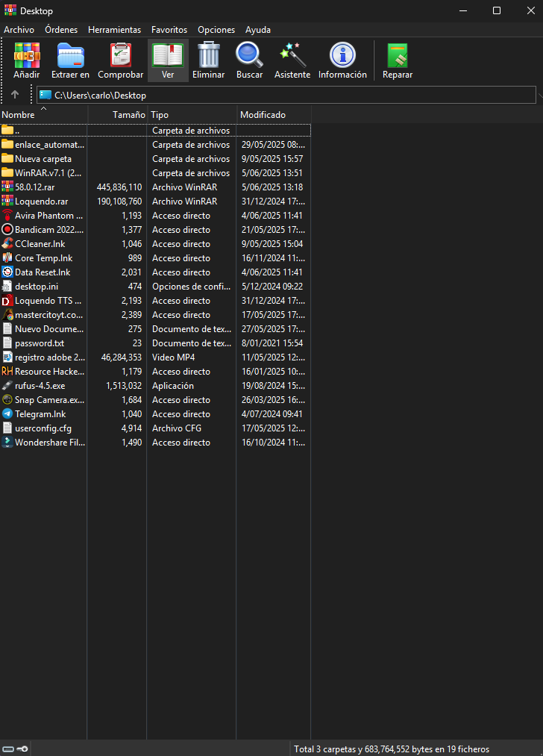The width and height of the screenshot is (543, 756).
Task: Click the date 8/01/2021 15:54
Action: [x=272, y=343]
